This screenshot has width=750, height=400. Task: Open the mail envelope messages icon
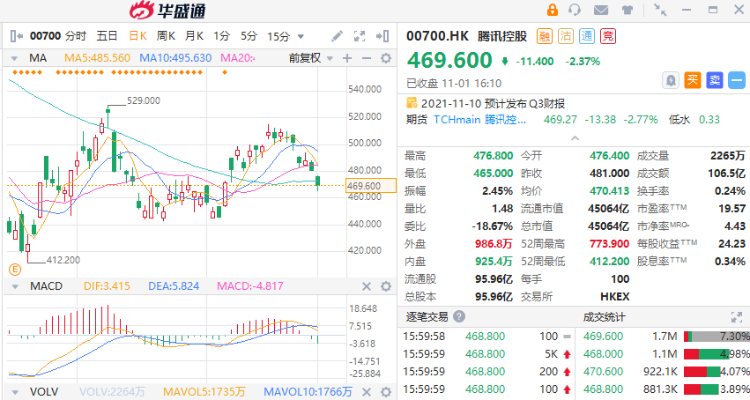coord(601,10)
